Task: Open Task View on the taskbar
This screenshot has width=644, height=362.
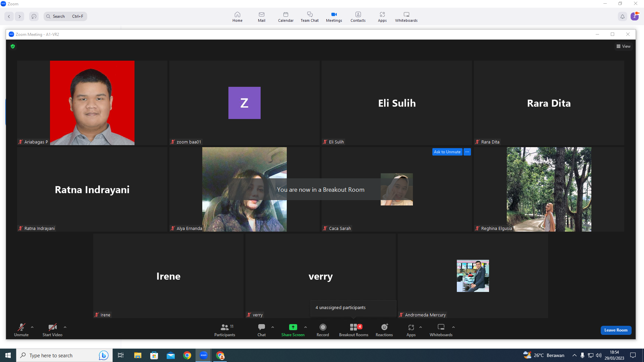Action: pos(121,355)
